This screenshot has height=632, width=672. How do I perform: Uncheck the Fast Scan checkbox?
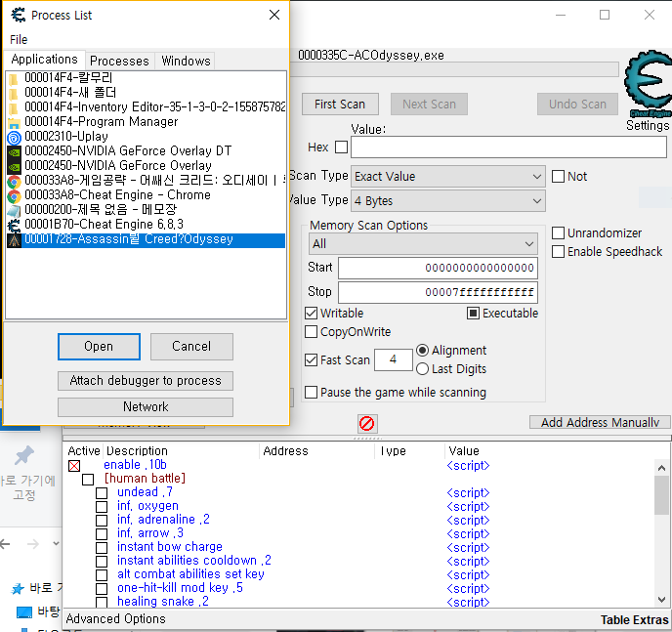(312, 359)
